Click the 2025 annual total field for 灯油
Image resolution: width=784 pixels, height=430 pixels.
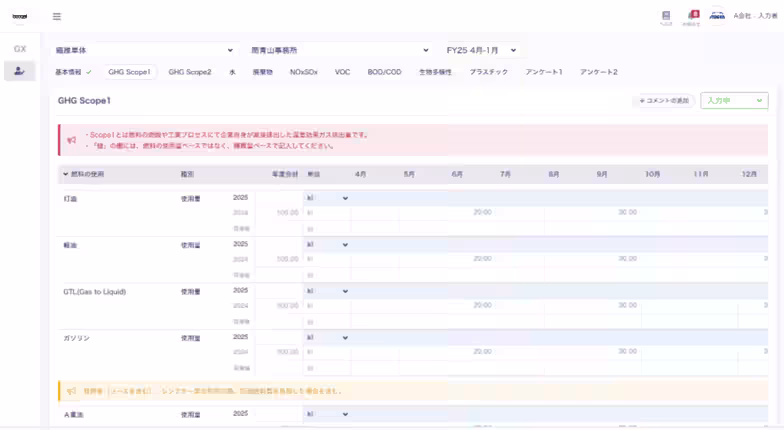(x=279, y=198)
